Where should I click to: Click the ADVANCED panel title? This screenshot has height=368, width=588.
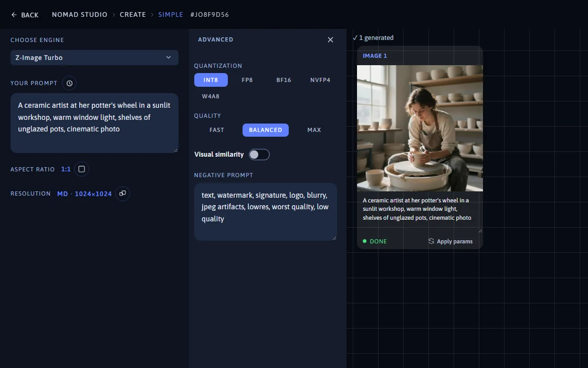[x=216, y=39]
